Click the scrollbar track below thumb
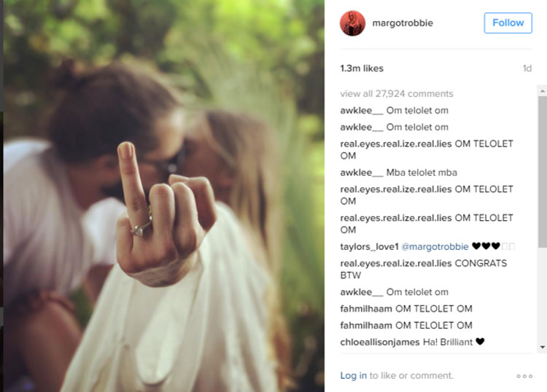The image size is (547, 392). click(x=542, y=295)
